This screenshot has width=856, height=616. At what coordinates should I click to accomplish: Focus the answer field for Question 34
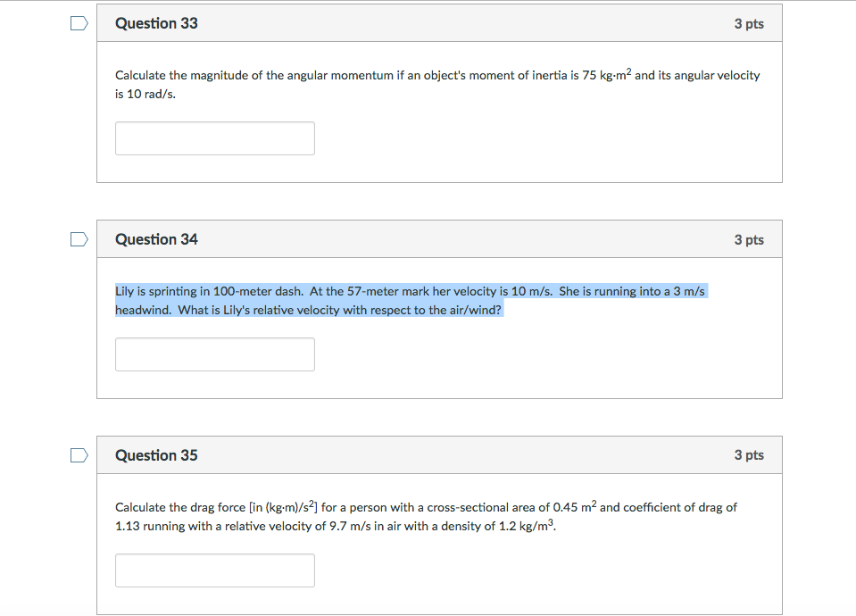coord(215,354)
